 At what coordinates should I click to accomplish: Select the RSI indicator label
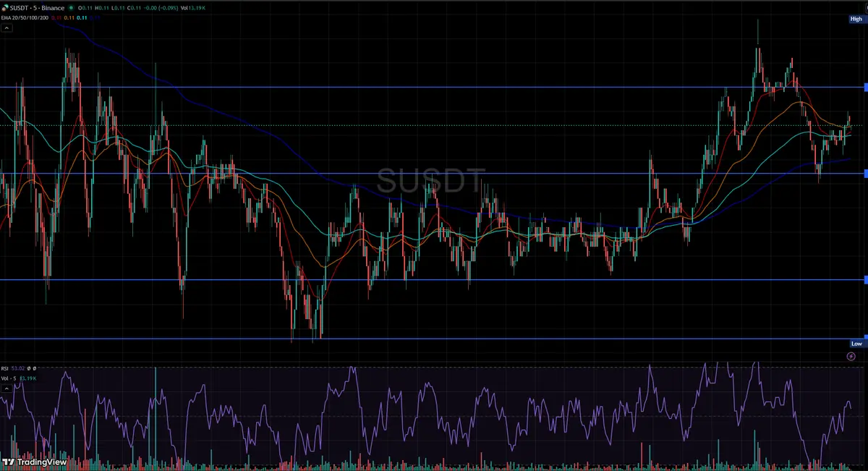4,368
